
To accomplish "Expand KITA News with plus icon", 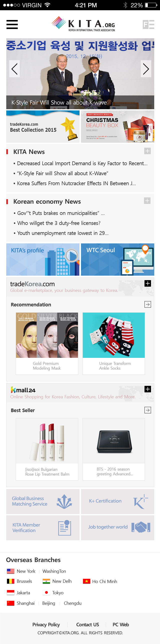I will click(x=147, y=151).
